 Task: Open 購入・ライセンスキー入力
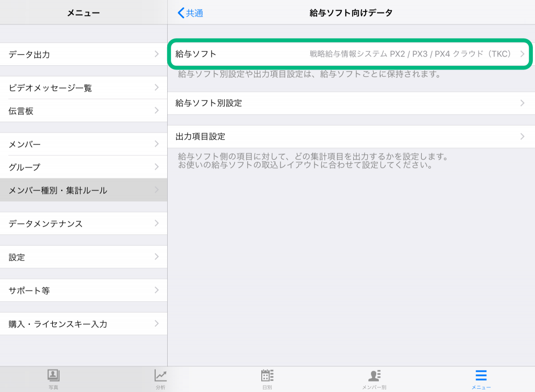[x=84, y=323]
